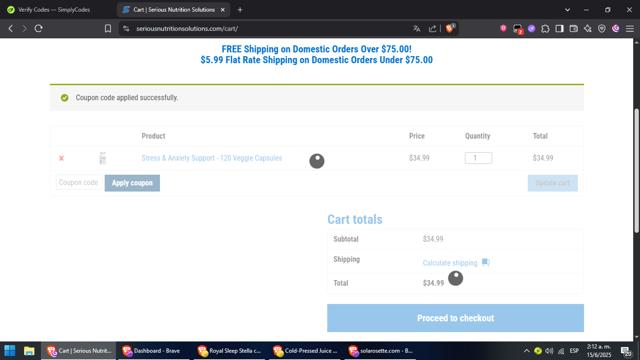Open the extensions puzzle icon

tap(545, 29)
